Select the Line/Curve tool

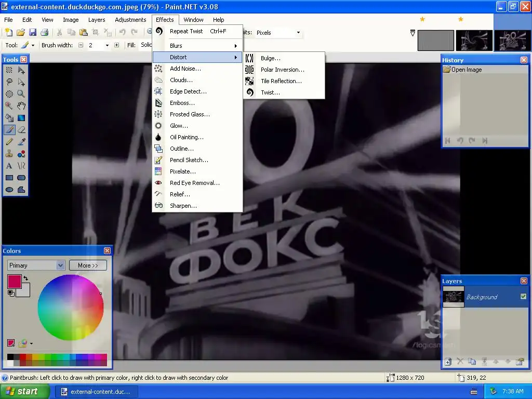(x=21, y=166)
